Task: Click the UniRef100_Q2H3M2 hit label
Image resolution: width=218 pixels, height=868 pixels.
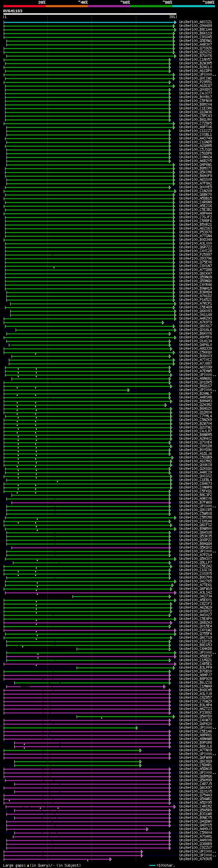Action: click(x=196, y=405)
